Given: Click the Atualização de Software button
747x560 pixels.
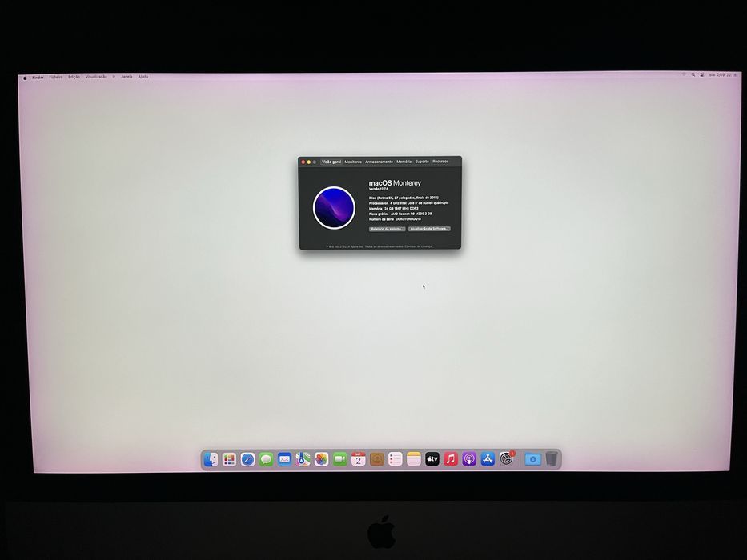Looking at the screenshot, I should coord(429,229).
